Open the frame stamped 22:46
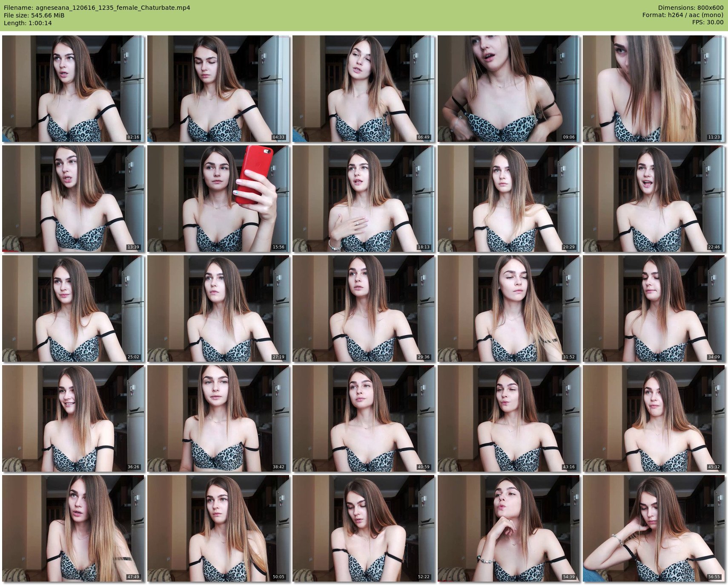 (654, 199)
